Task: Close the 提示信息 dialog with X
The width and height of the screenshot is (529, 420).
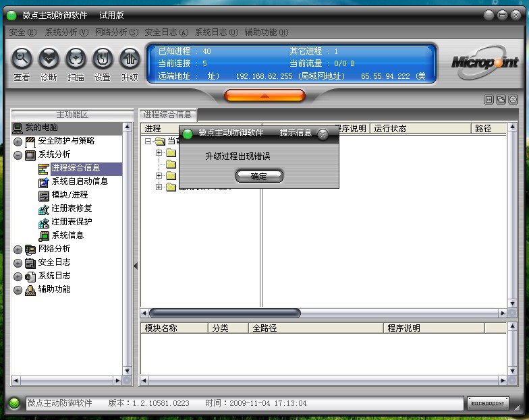Action: pos(323,135)
